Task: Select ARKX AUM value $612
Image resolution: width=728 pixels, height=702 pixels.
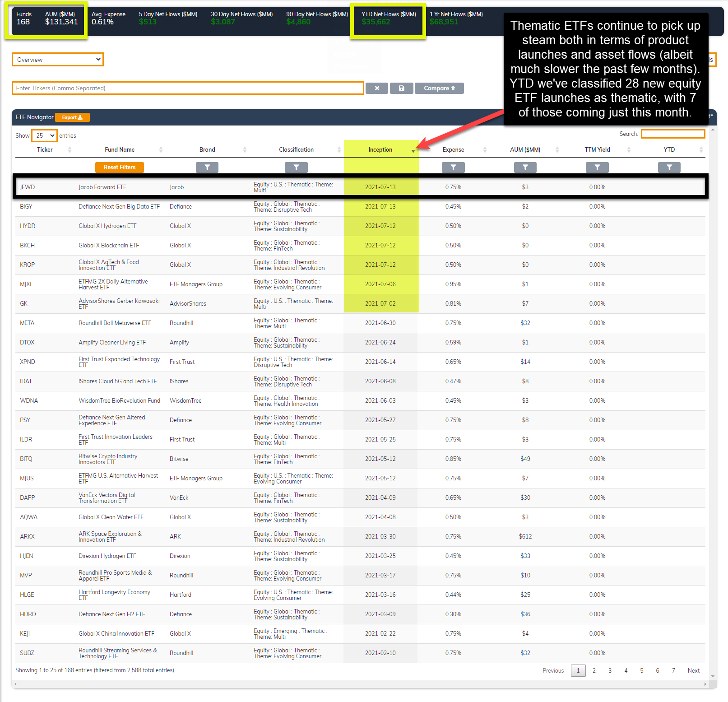Action: [525, 537]
